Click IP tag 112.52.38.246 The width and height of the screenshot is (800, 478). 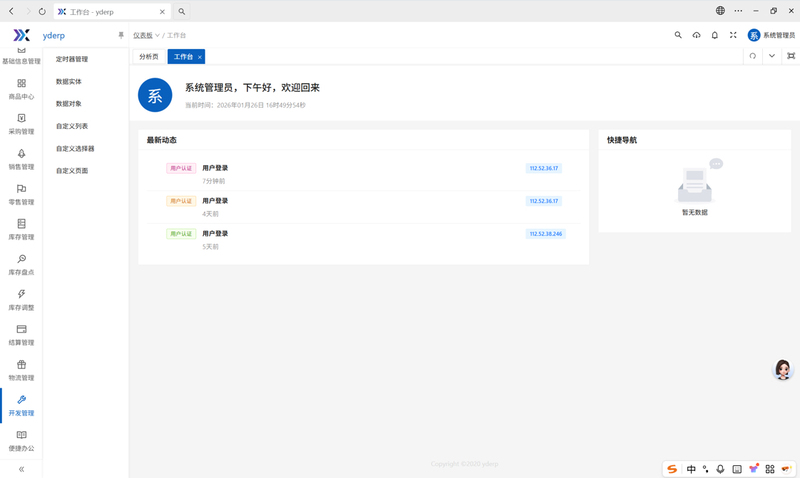(x=545, y=234)
